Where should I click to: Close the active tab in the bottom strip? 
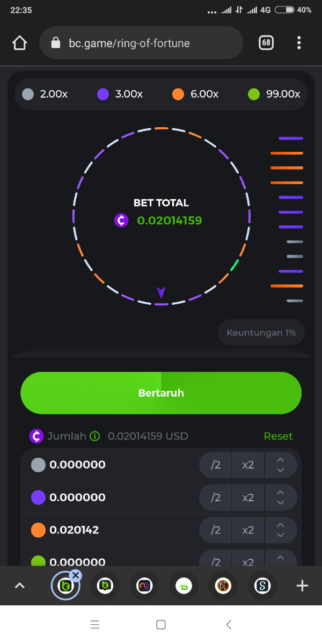(76, 576)
